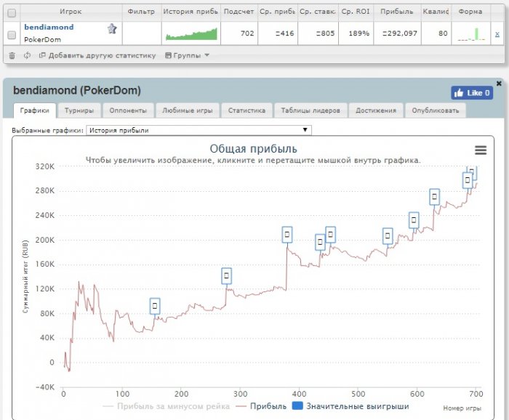Close the bendiamond panel with X
Screen dimensions: 509x420
[499, 84]
